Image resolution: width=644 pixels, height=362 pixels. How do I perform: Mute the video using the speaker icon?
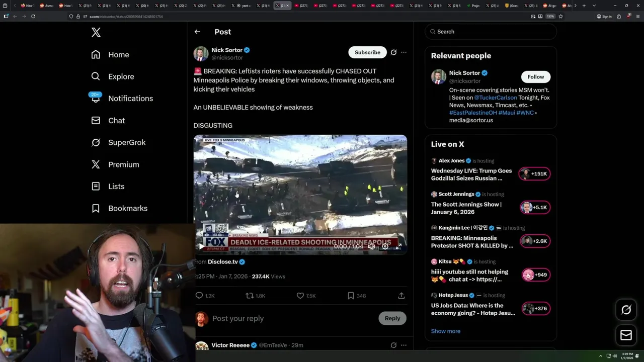(x=371, y=246)
